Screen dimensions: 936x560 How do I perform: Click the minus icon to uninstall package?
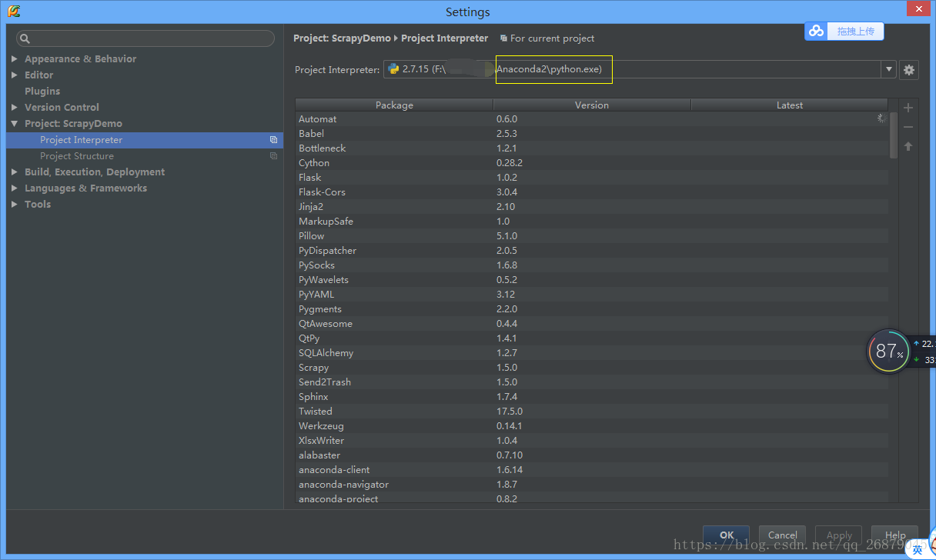(908, 127)
